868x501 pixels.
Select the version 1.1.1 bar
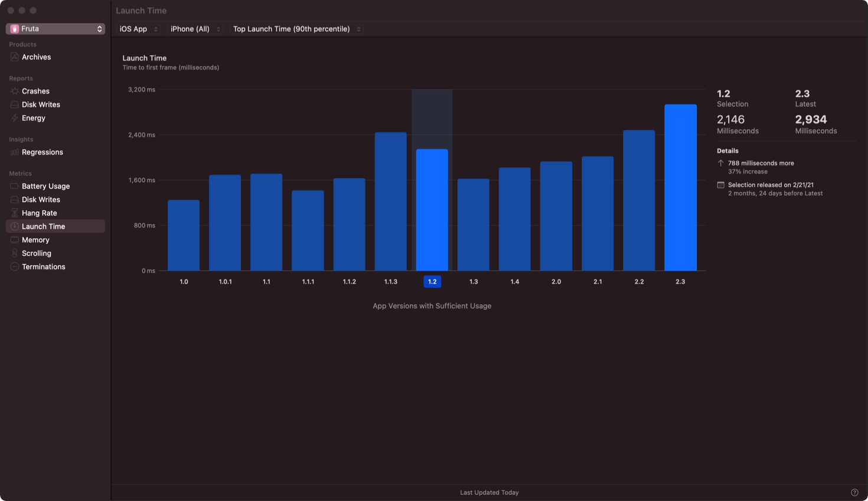tap(308, 230)
